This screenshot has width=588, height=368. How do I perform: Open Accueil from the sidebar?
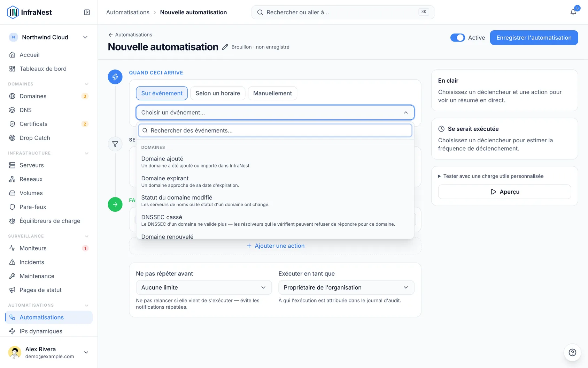[x=49, y=55]
